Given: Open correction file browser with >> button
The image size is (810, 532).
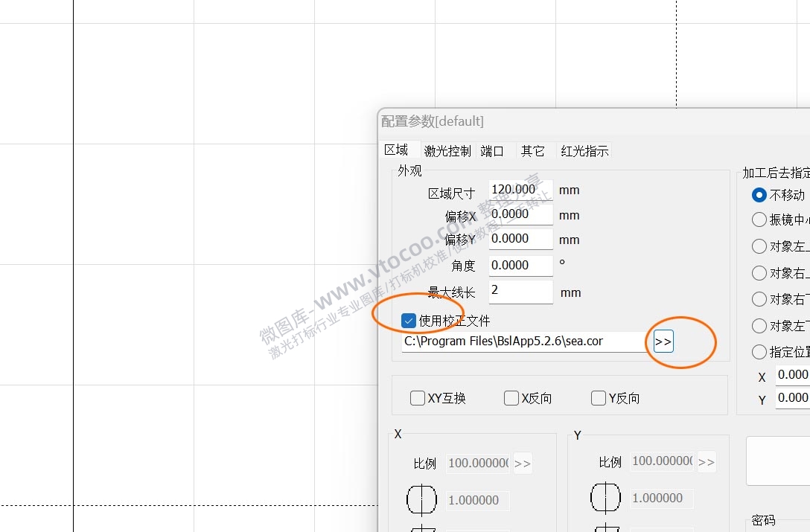Looking at the screenshot, I should pos(662,341).
